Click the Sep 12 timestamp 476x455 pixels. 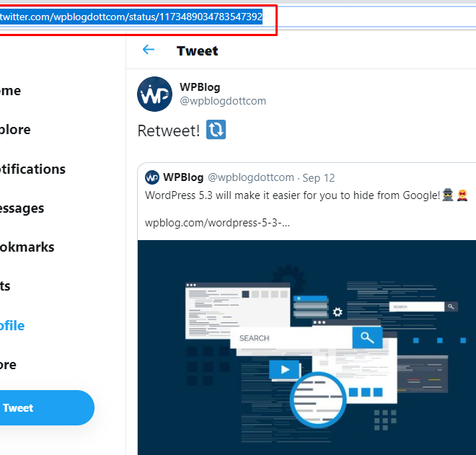(319, 178)
